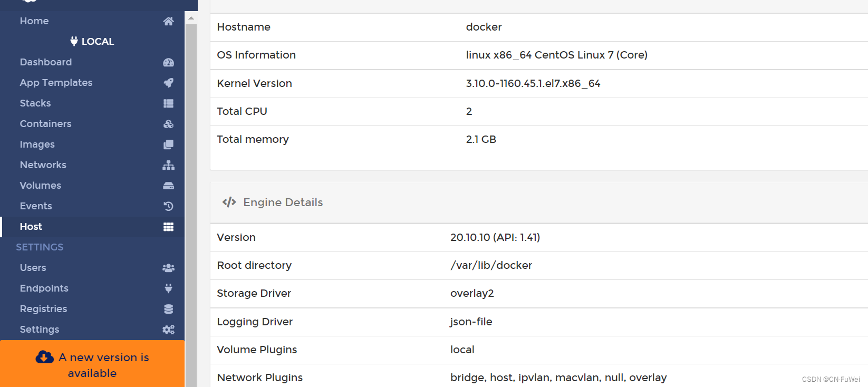Click Root directory value /var/lib/docker

[491, 265]
